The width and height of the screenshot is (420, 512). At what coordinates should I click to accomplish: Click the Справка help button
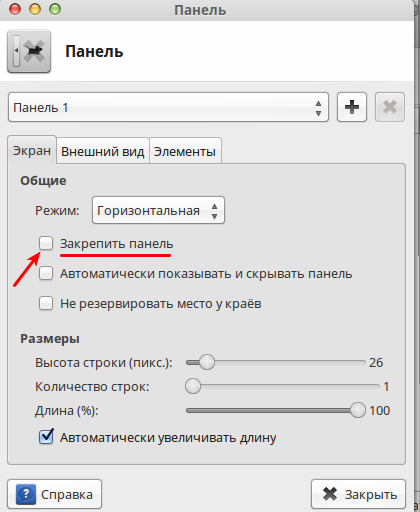coord(54,494)
